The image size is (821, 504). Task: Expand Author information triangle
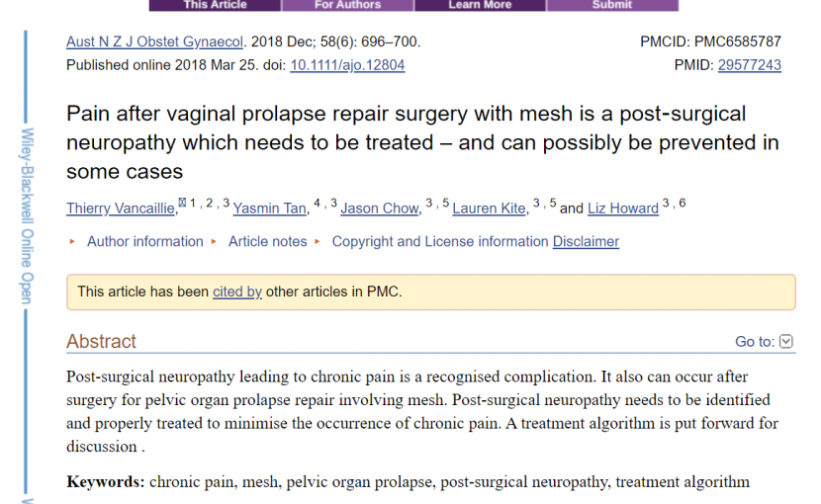point(72,241)
